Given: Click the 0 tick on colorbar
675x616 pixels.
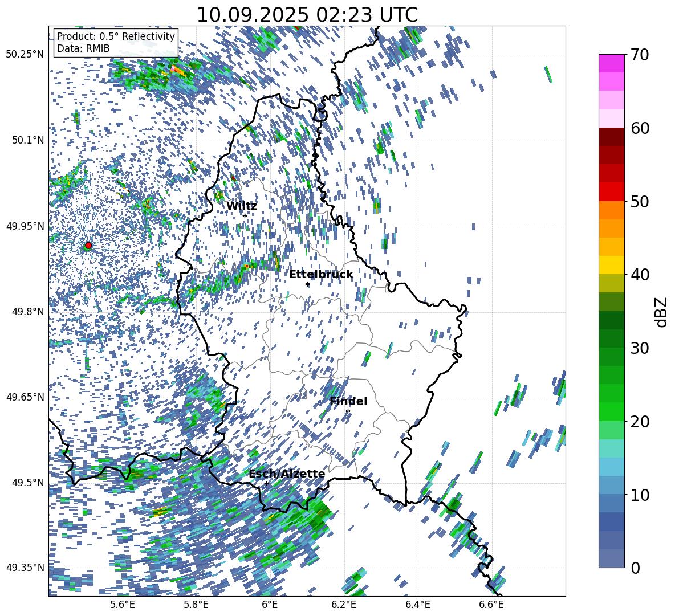Looking at the screenshot, I should 635,568.
